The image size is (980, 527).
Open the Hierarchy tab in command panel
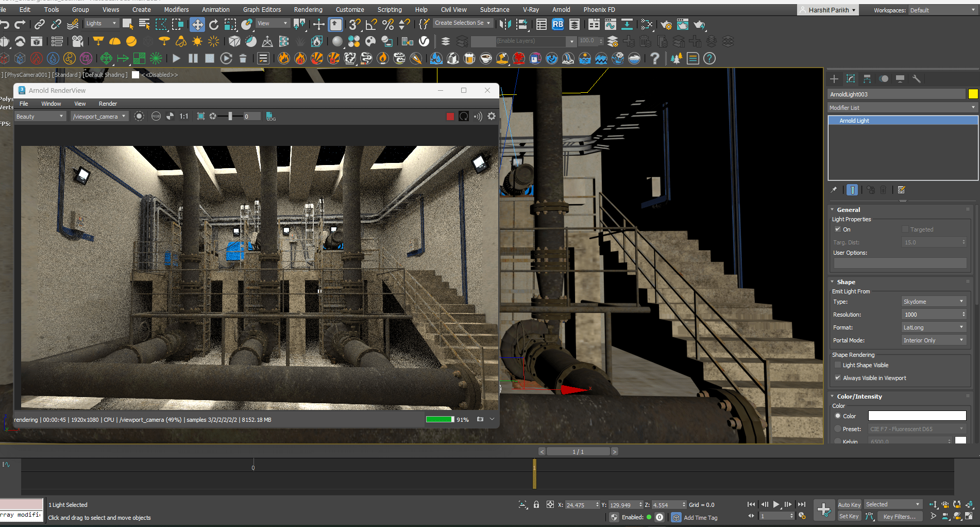pyautogui.click(x=867, y=79)
